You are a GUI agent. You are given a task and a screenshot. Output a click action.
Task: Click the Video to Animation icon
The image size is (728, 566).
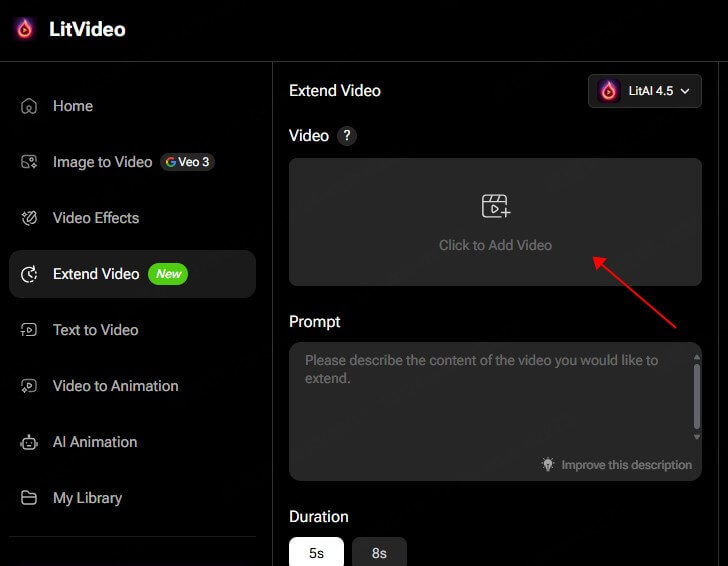coord(29,386)
